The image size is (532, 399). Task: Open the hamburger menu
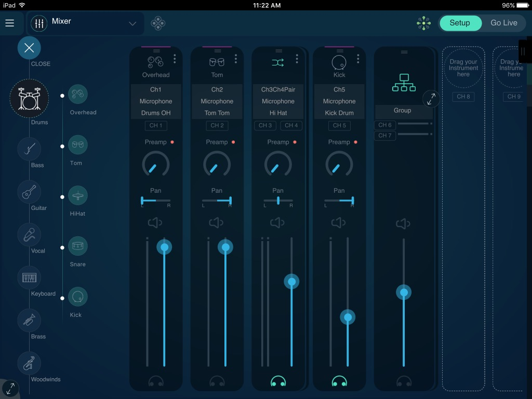pyautogui.click(x=10, y=23)
